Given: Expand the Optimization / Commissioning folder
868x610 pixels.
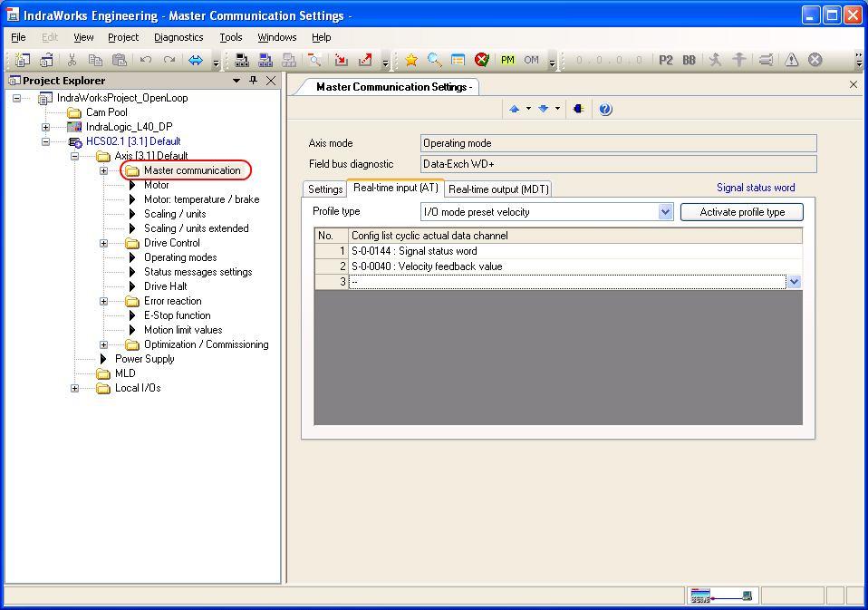Looking at the screenshot, I should 103,344.
